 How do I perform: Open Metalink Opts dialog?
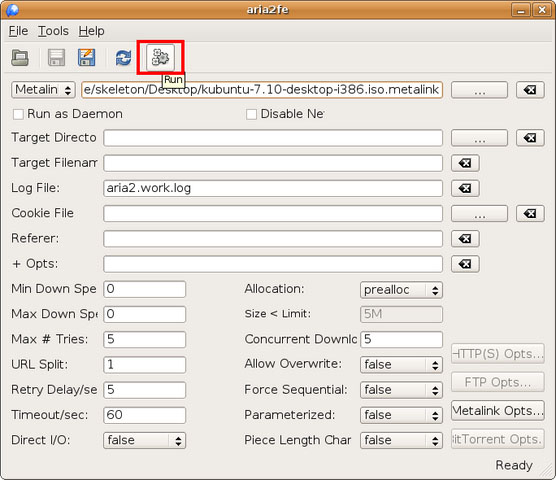[x=498, y=411]
